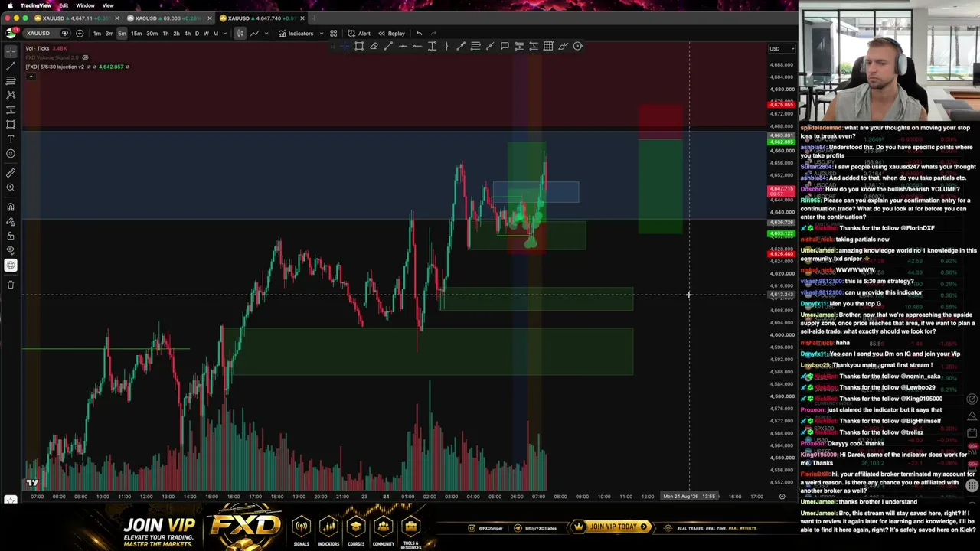Open the emoji icons tool in left sidebar
Image resolution: width=980 pixels, height=551 pixels.
click(11, 153)
